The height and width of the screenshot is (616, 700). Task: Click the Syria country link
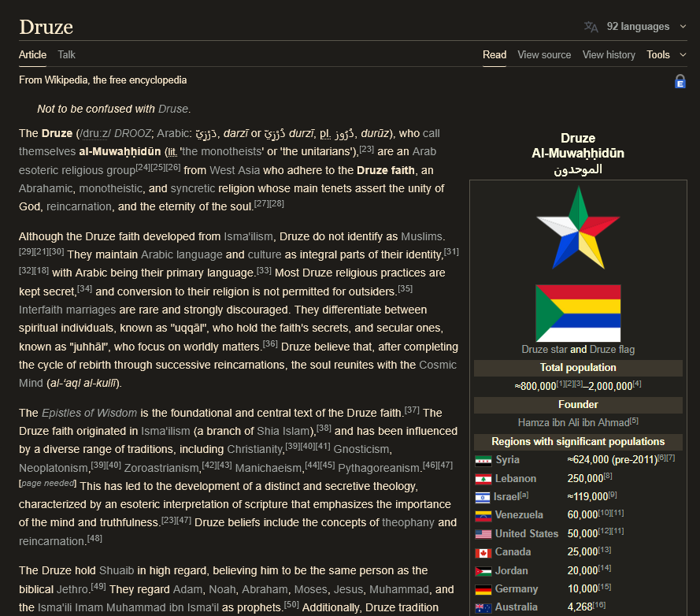[x=507, y=460]
